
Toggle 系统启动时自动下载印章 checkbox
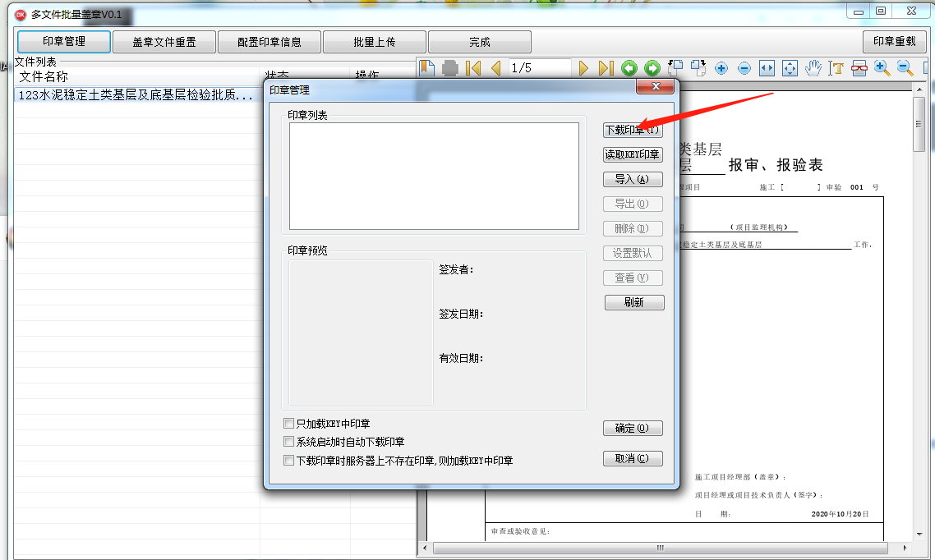pyautogui.click(x=288, y=442)
